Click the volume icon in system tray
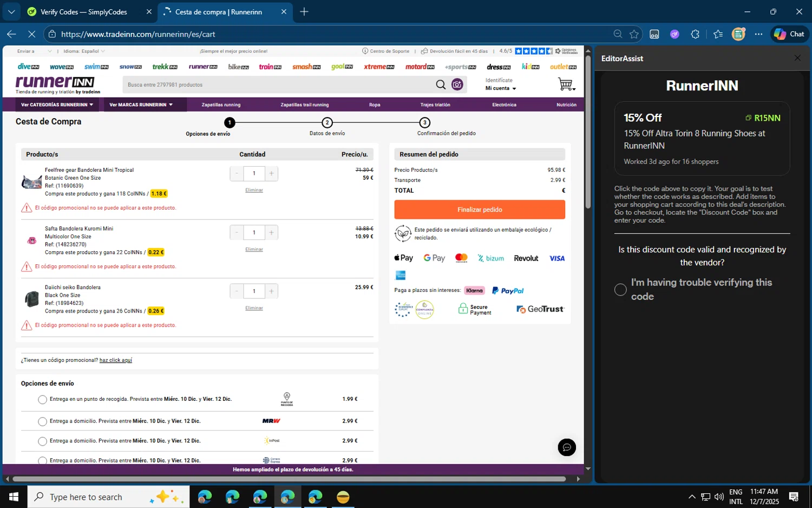The height and width of the screenshot is (508, 812). [x=719, y=497]
